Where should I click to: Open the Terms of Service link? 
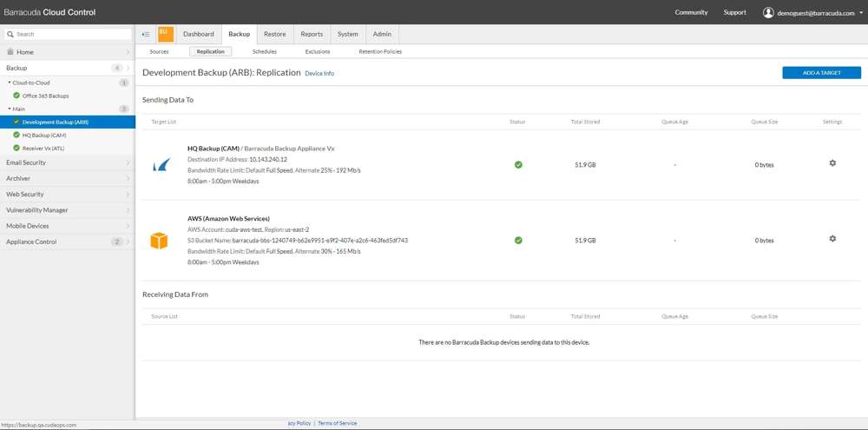click(x=337, y=423)
